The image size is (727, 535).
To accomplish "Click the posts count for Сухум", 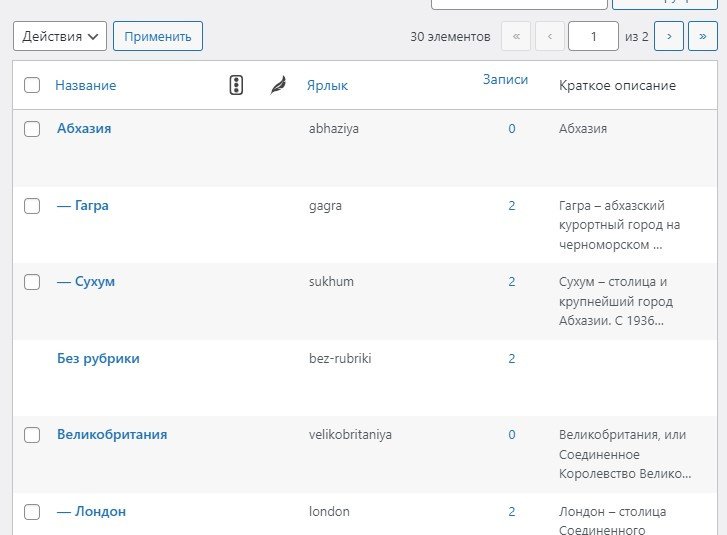I will [512, 281].
